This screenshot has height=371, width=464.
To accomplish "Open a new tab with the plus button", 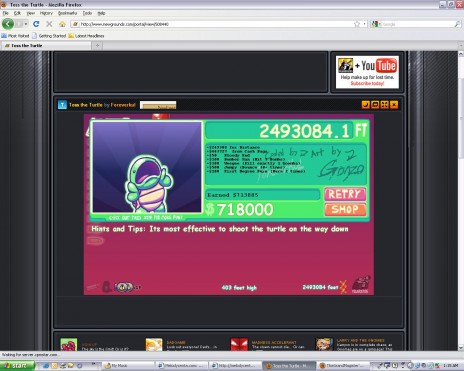I will tap(97, 46).
